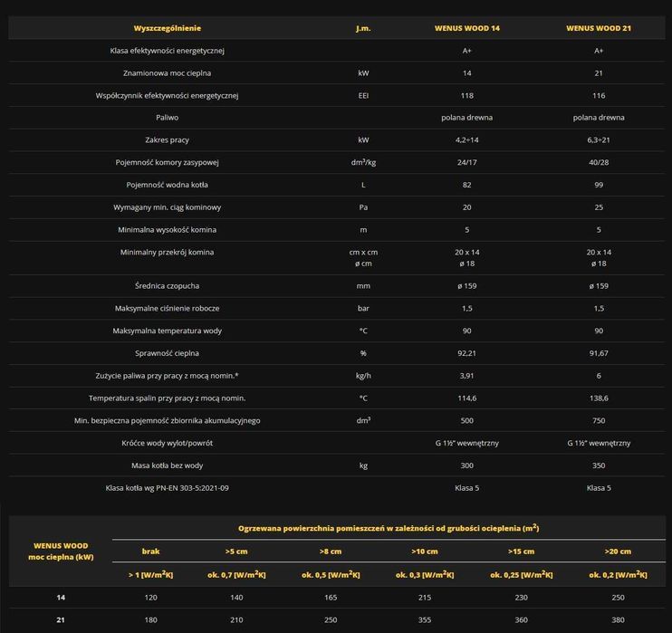Select the work range value "4,2÷14"
The height and width of the screenshot is (633, 672).
click(466, 139)
